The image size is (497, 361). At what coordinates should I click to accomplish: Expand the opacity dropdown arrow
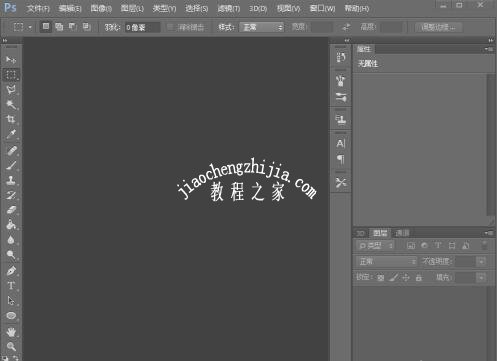482,261
